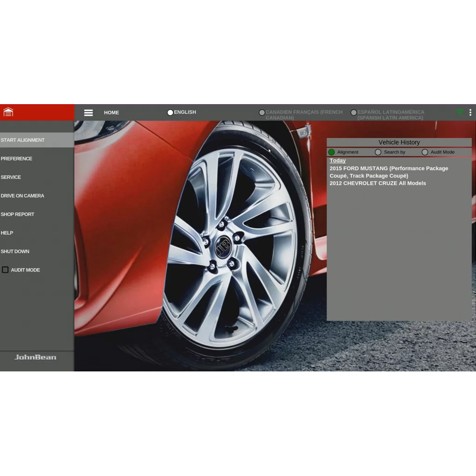Image resolution: width=476 pixels, height=476 pixels.
Task: Select Search by option in Vehicle History
Action: (378, 152)
